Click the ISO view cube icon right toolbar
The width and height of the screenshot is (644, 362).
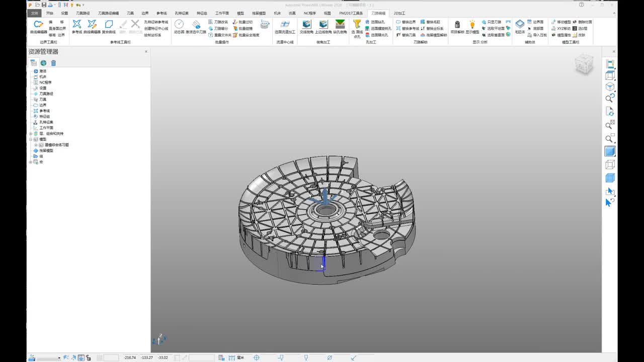(x=610, y=86)
